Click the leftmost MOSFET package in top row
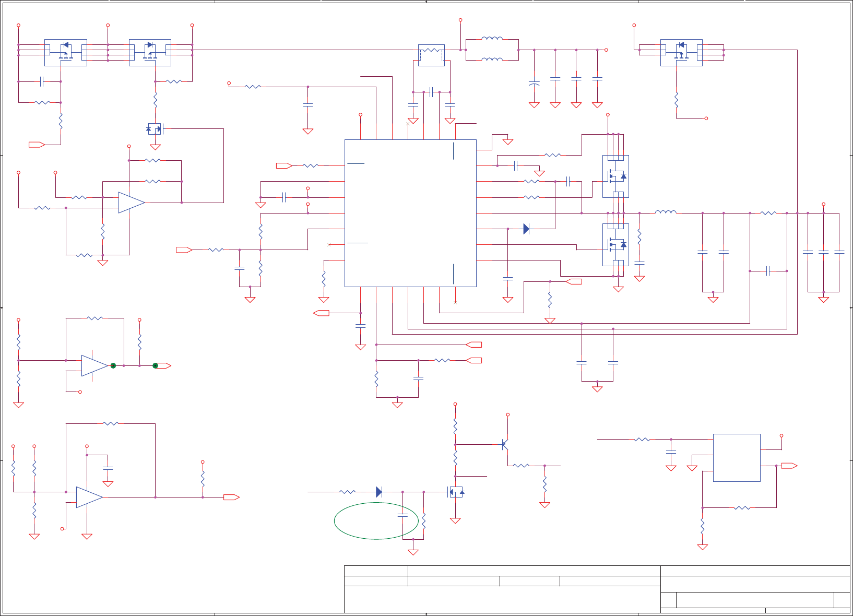 (65, 52)
